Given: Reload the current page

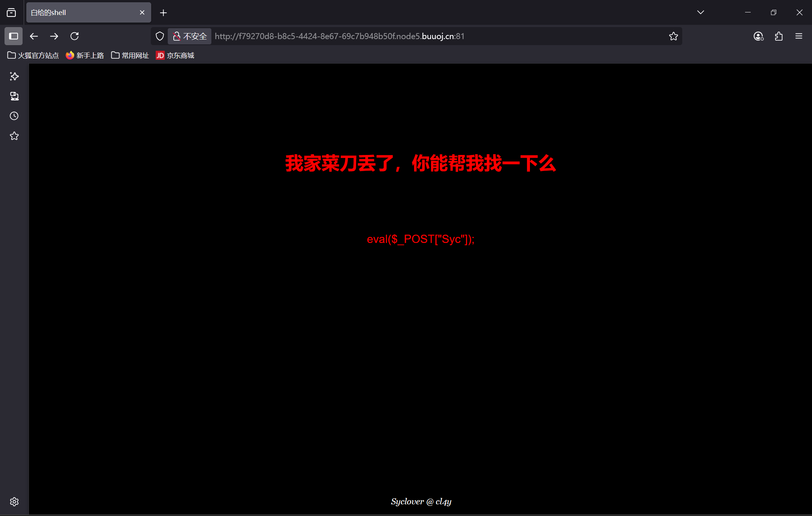Looking at the screenshot, I should tap(74, 36).
